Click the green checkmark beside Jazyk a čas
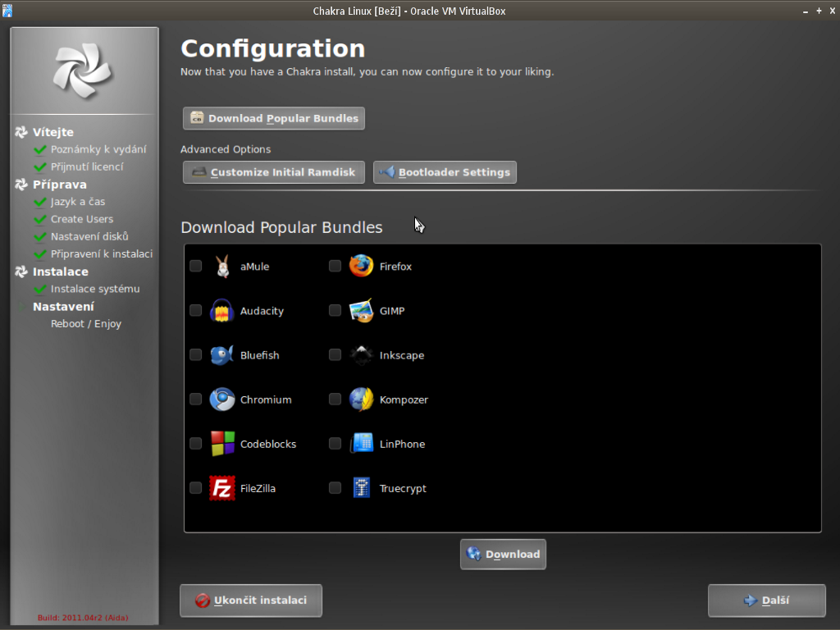 [x=39, y=202]
